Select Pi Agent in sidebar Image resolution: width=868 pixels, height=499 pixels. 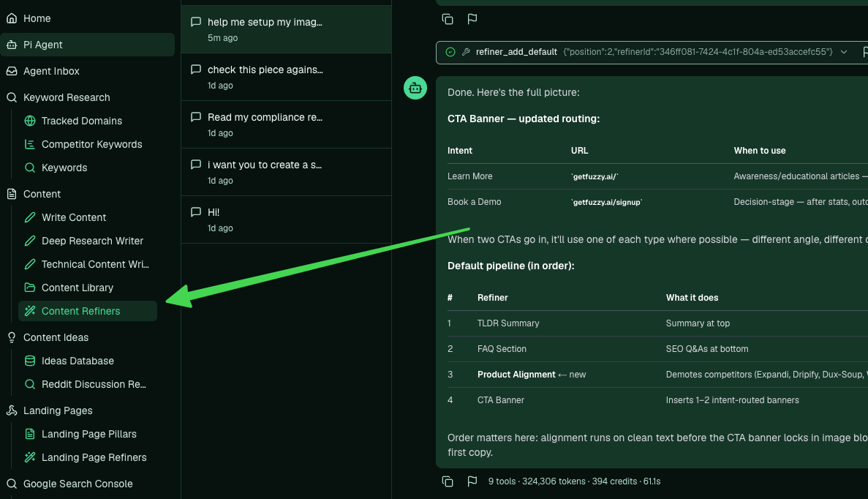point(88,45)
